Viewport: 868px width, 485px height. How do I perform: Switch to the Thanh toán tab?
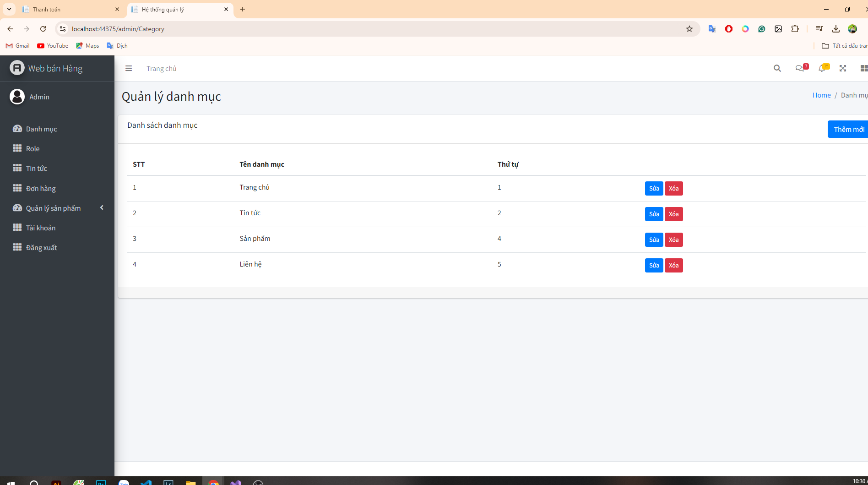71,9
